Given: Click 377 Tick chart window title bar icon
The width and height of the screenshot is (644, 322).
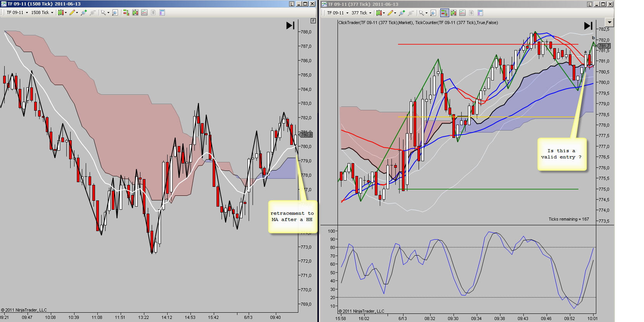Looking at the screenshot, I should click(324, 4).
